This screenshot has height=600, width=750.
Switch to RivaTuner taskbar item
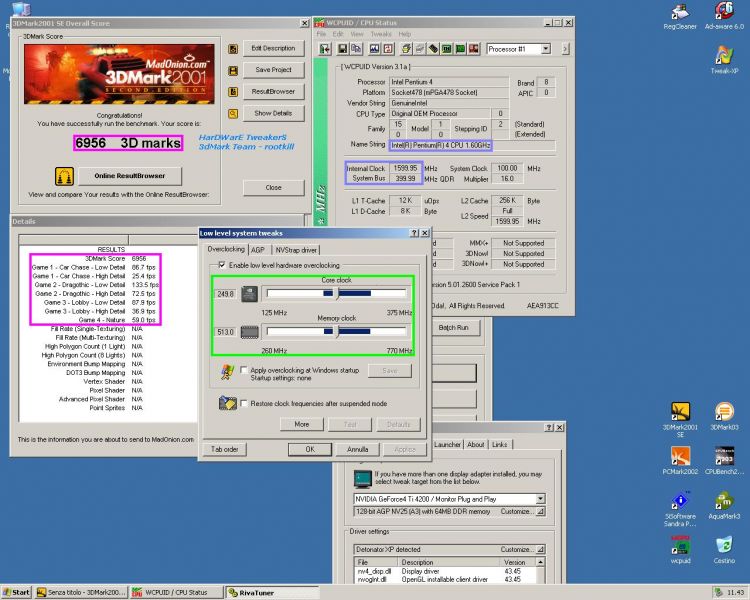click(272, 592)
